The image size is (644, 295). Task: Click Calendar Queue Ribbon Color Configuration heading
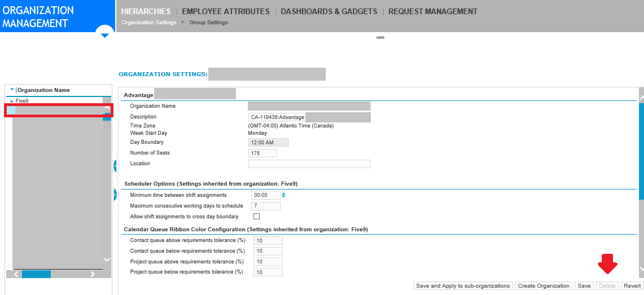point(246,230)
